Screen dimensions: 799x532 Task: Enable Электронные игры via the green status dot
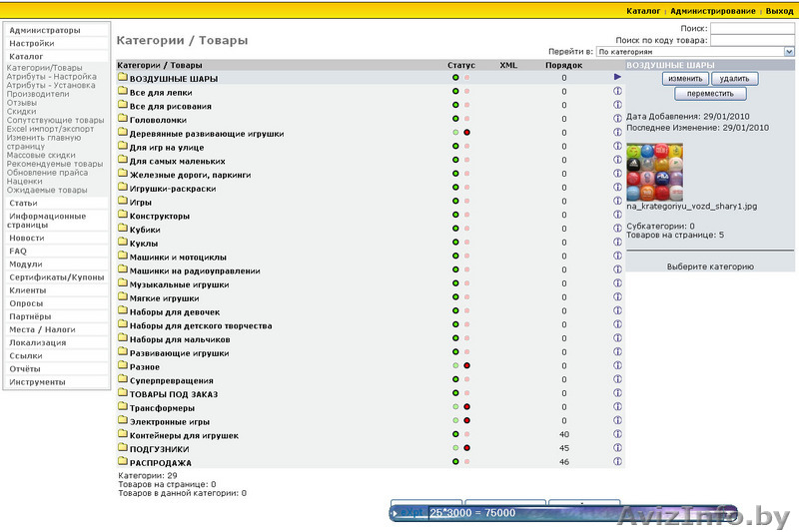pyautogui.click(x=455, y=421)
